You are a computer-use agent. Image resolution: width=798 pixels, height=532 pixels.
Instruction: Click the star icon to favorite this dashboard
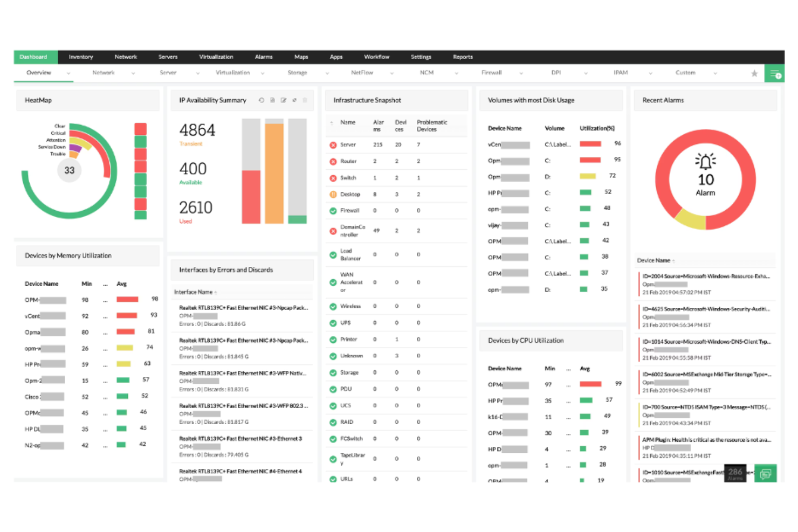pyautogui.click(x=754, y=73)
